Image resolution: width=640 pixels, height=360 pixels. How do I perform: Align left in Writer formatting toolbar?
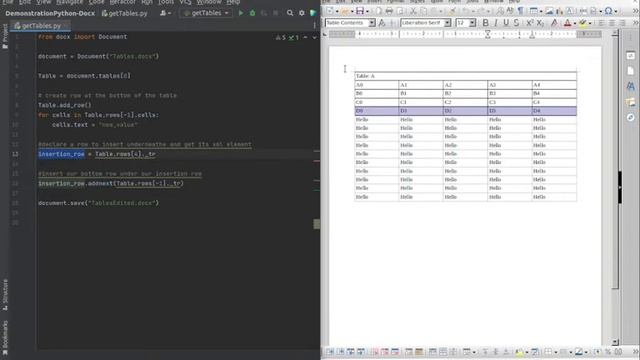point(602,23)
